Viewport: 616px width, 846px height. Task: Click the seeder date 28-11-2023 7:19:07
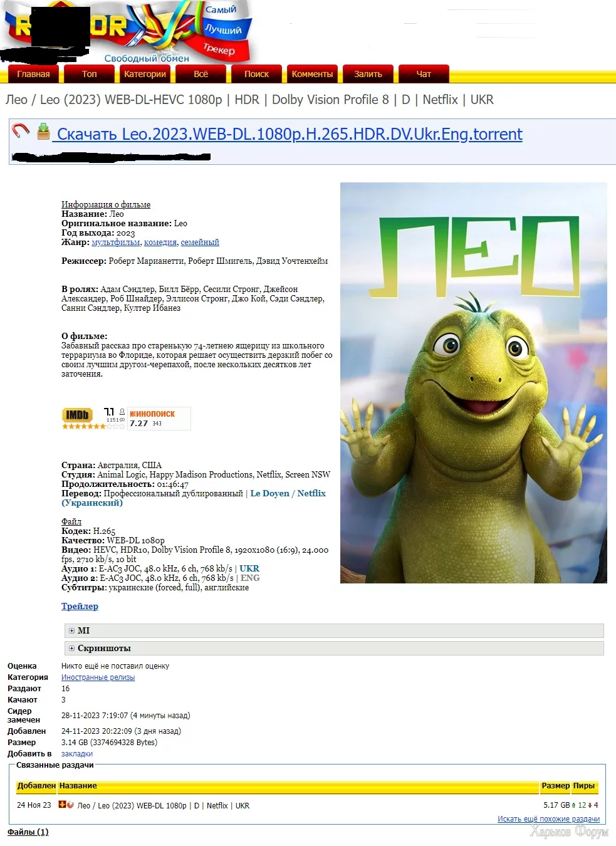point(95,716)
